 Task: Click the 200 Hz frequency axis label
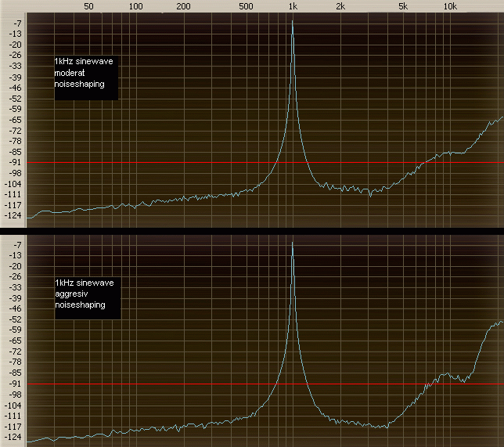pyautogui.click(x=183, y=6)
